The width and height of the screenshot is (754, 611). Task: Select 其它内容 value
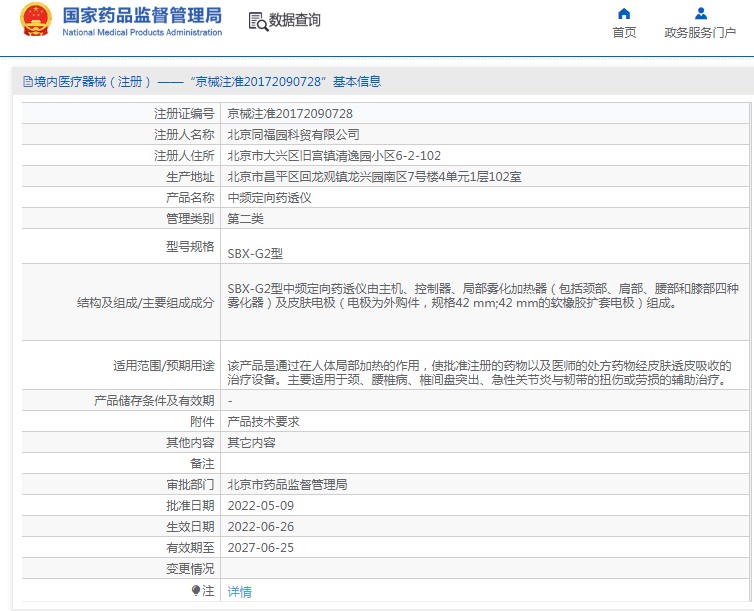tap(251, 442)
